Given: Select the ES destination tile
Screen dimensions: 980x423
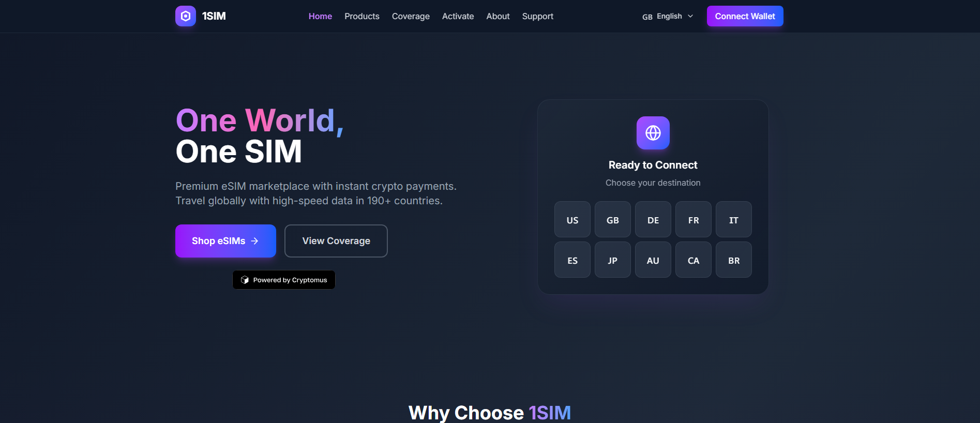Looking at the screenshot, I should click(x=572, y=260).
